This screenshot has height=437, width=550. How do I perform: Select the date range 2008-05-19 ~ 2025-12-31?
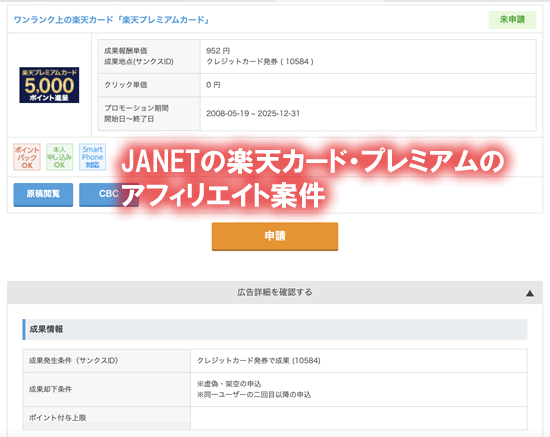pos(253,113)
